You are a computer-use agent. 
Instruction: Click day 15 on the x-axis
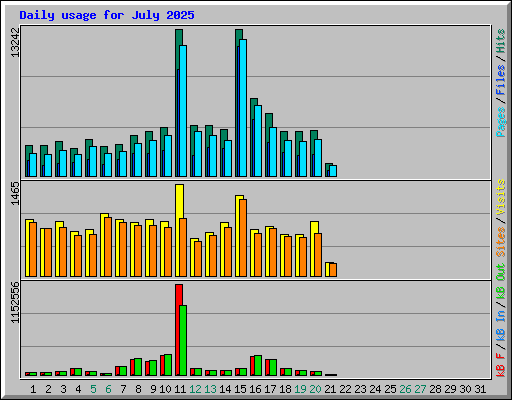[240, 389]
